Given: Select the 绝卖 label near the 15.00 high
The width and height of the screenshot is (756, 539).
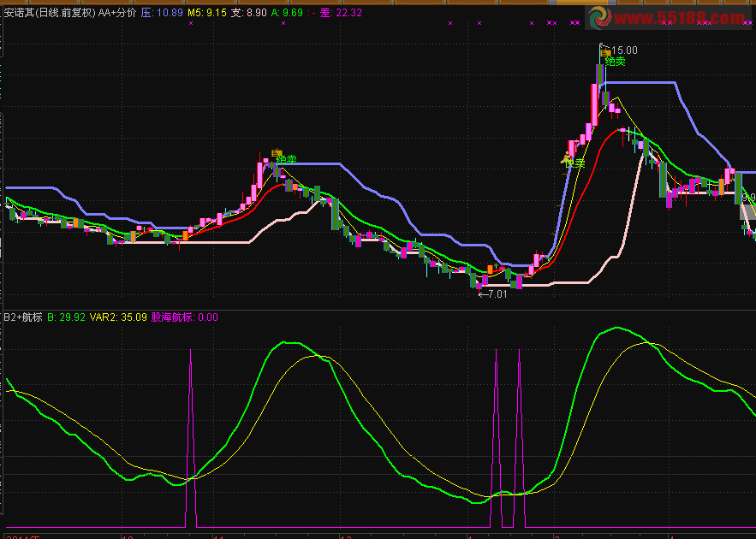Looking at the screenshot, I should pyautogui.click(x=616, y=62).
